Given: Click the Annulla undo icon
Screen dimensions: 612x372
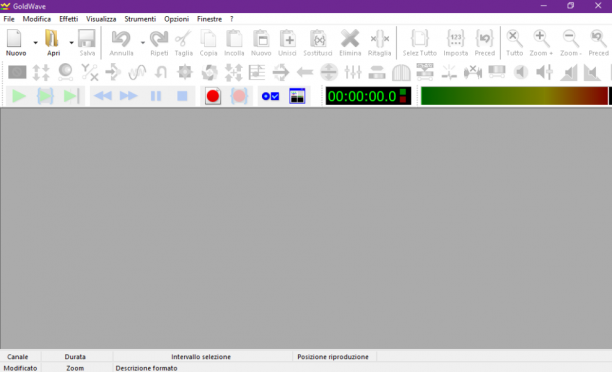Looking at the screenshot, I should (121, 43).
